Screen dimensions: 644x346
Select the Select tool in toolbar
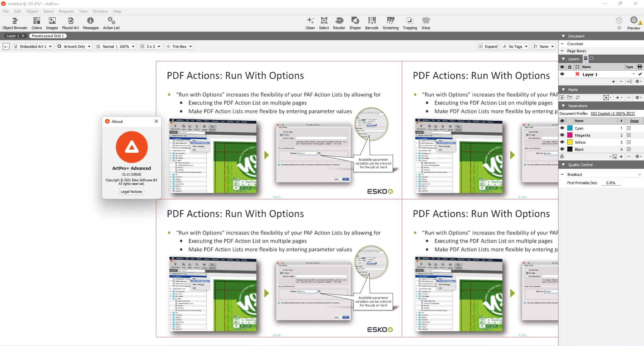click(x=324, y=23)
